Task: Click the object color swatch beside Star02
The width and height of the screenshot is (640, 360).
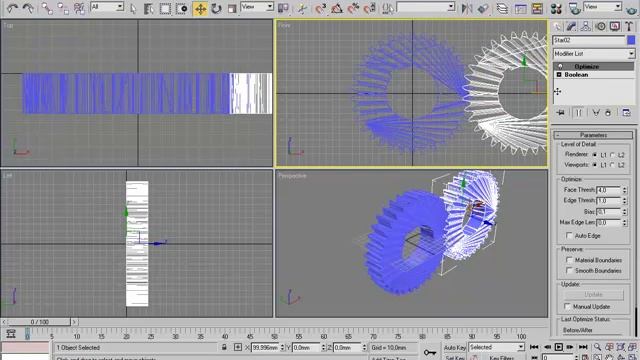Action: coord(631,40)
